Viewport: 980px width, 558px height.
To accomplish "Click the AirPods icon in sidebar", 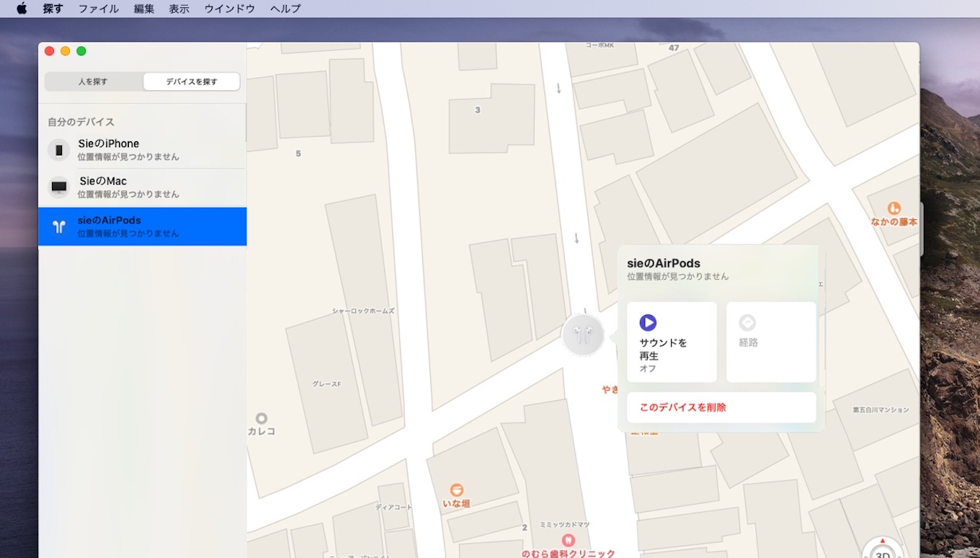I will point(58,226).
